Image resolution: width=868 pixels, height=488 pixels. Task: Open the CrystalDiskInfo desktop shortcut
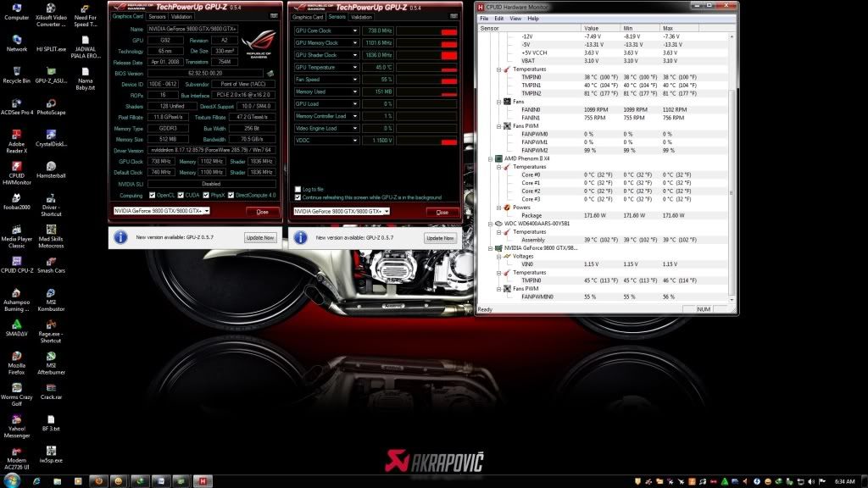coord(51,138)
